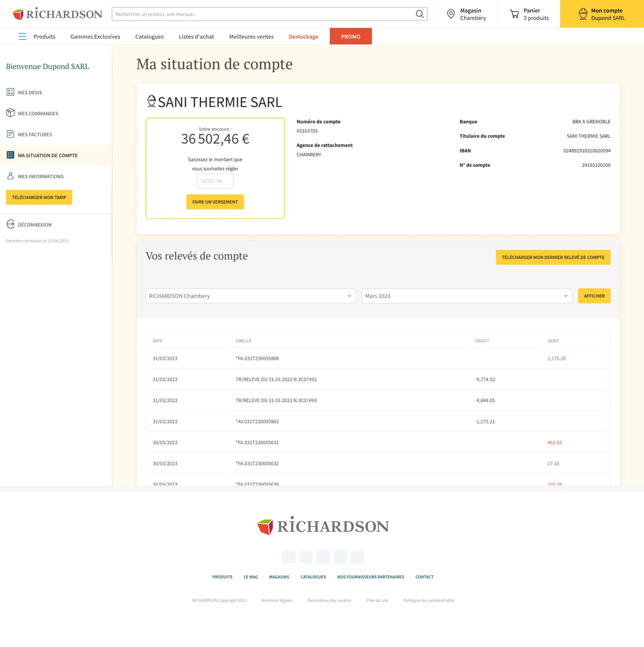Open Nos fournisseurs partenaires footer link
Viewport: 644px width, 647px height.
[371, 577]
